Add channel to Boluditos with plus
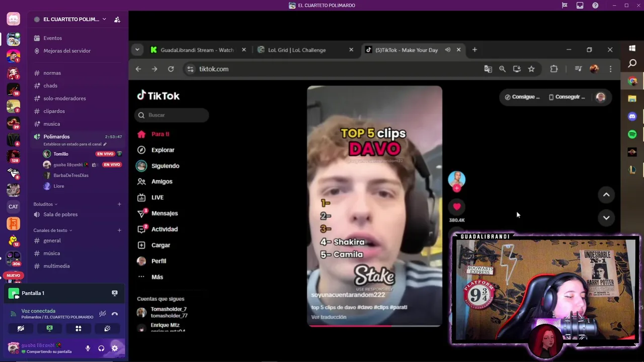 pos(119,204)
